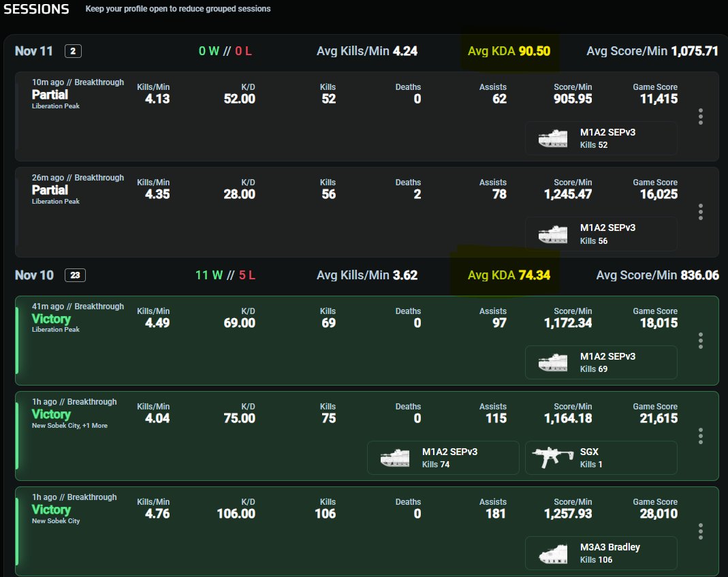This screenshot has width=728, height=577.
Task: Click the 11 W // 5 L record
Action: 225,275
